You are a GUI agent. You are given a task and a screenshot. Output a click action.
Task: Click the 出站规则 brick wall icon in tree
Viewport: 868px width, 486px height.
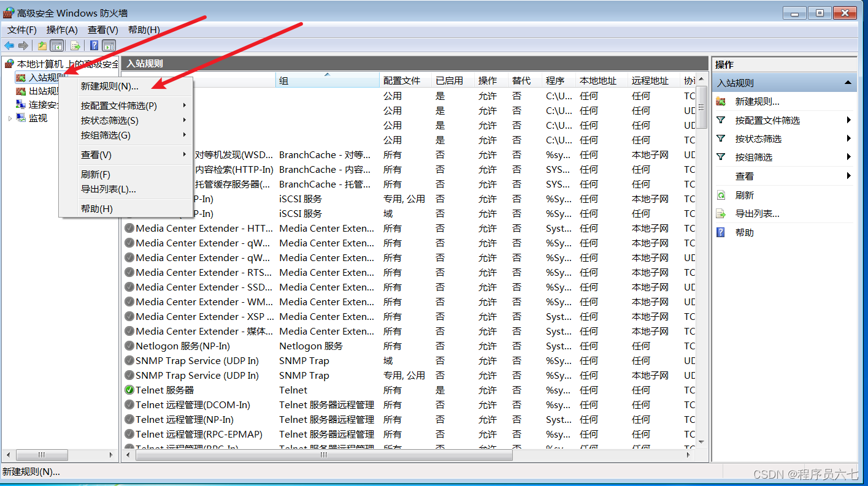click(x=21, y=91)
